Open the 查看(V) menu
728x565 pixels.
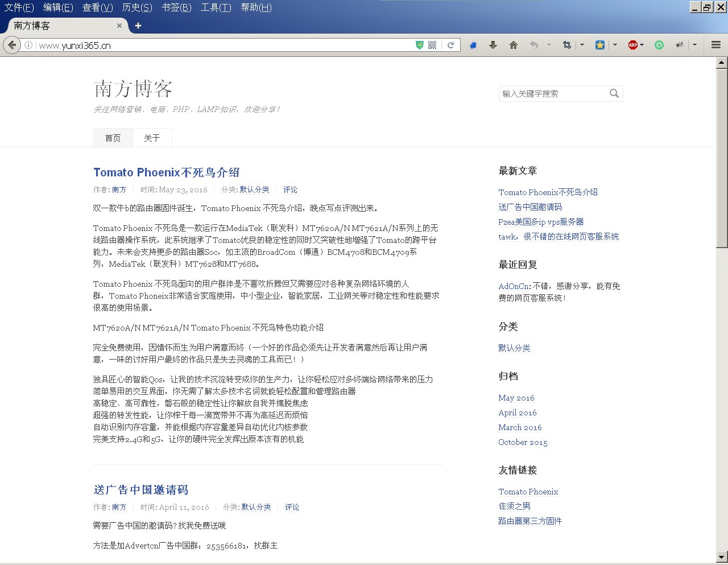pyautogui.click(x=98, y=7)
